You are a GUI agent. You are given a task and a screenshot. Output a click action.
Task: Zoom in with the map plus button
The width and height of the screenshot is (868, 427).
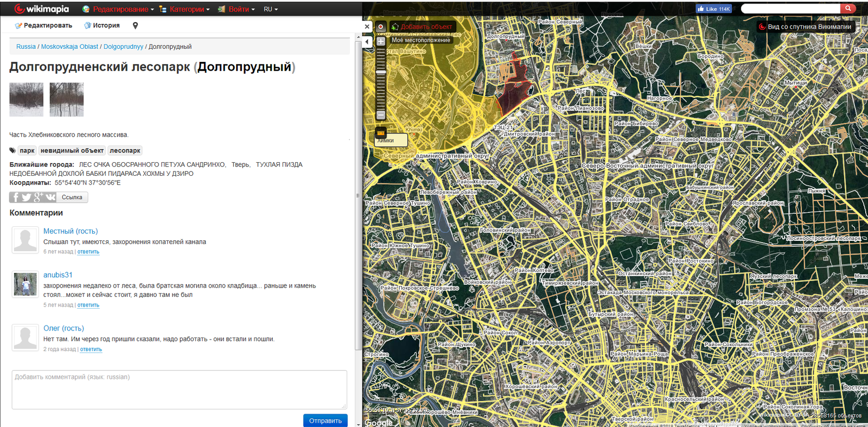(x=381, y=41)
